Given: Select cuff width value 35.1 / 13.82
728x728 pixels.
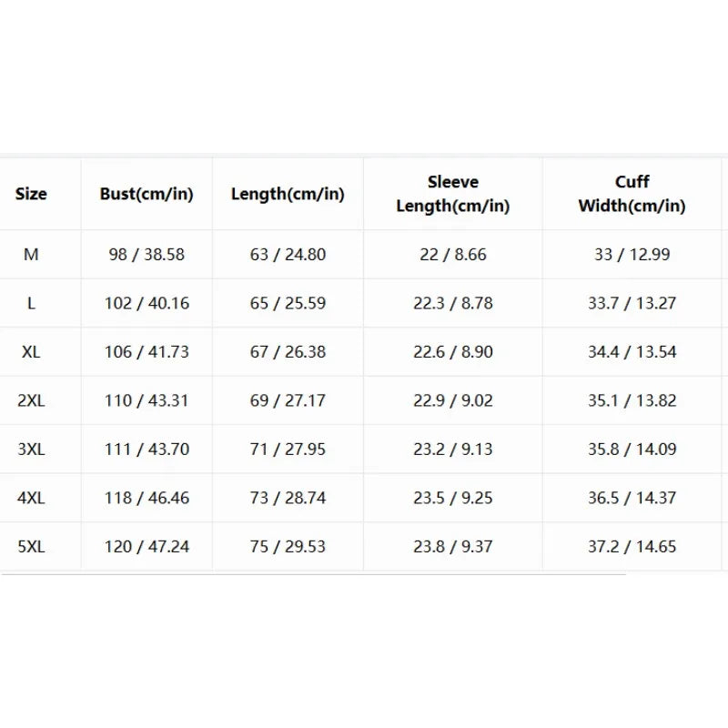Looking at the screenshot, I should [x=632, y=400].
